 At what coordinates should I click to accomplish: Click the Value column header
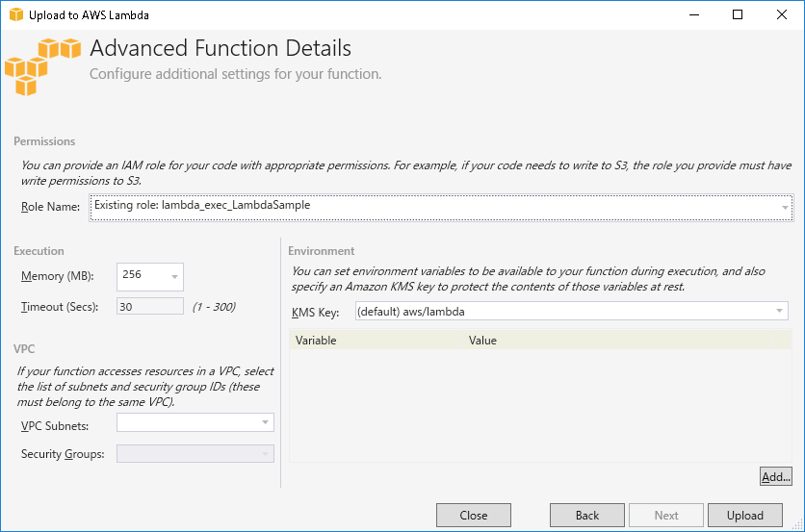pyautogui.click(x=626, y=341)
